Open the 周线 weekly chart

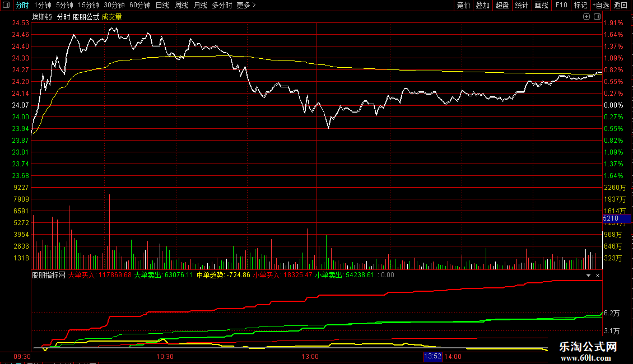click(x=181, y=5)
